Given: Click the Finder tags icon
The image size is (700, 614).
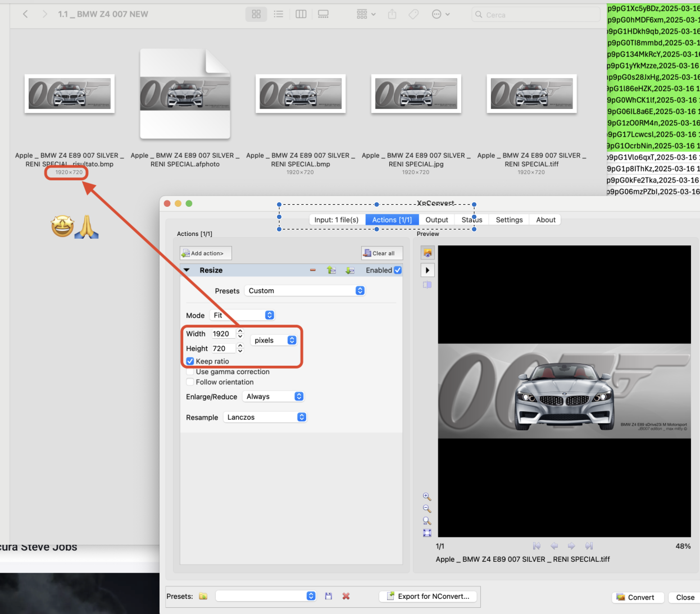Looking at the screenshot, I should pyautogui.click(x=414, y=14).
